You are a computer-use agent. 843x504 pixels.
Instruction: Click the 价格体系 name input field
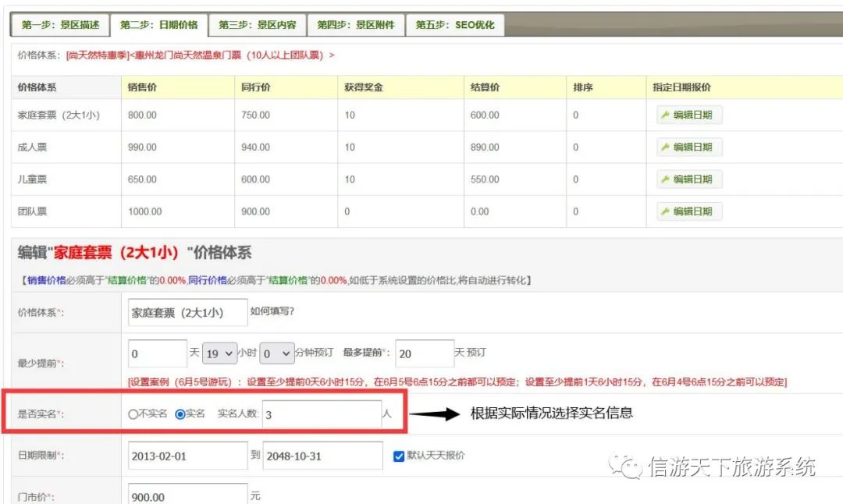[187, 313]
